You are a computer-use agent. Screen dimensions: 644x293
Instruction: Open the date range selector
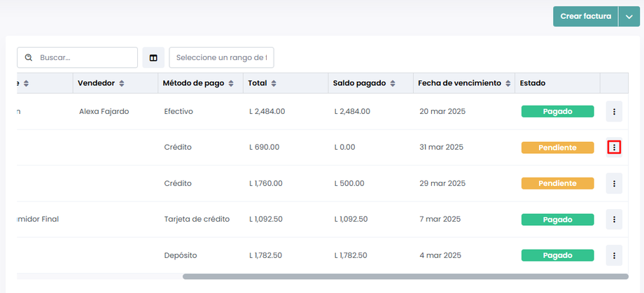[221, 57]
